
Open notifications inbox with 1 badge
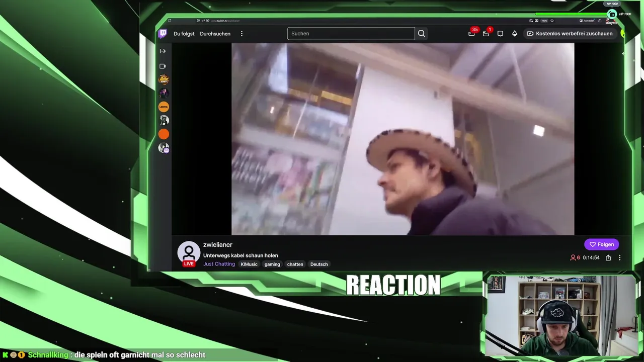click(x=486, y=33)
